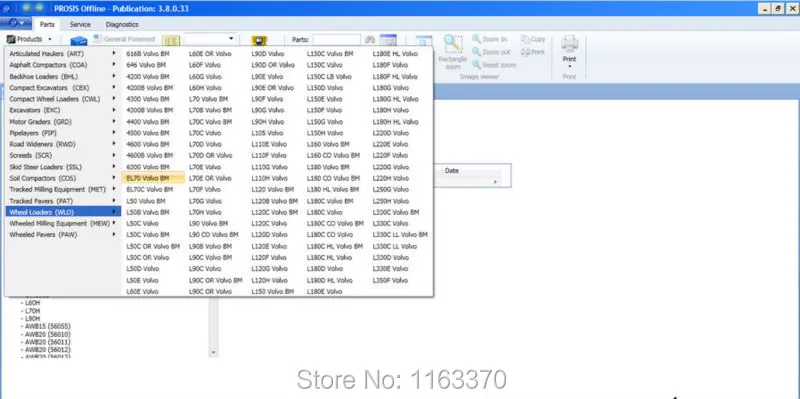The width and height of the screenshot is (800, 399).
Task: Click submenu arrow beside Soil Compactors (COS)
Action: point(114,178)
